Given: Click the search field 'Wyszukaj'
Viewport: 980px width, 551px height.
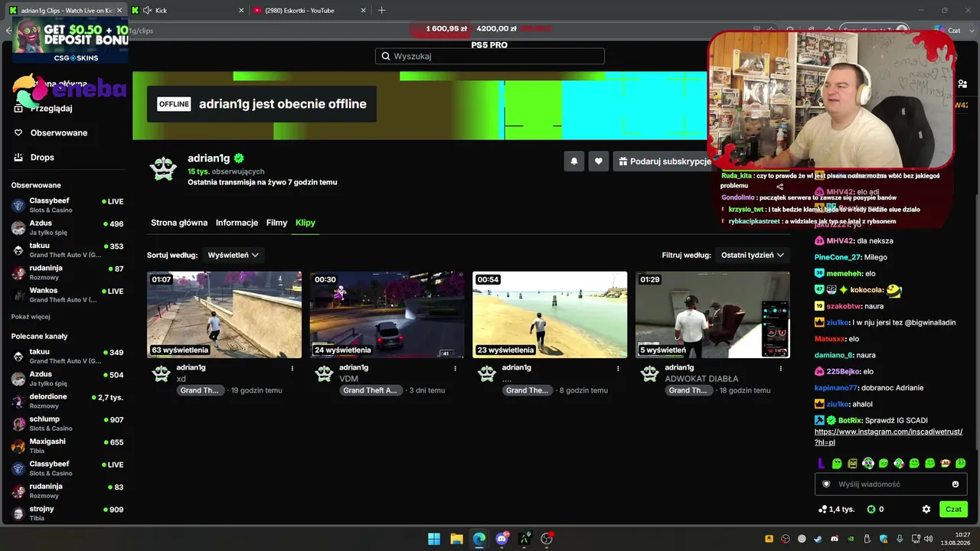Looking at the screenshot, I should (x=490, y=56).
